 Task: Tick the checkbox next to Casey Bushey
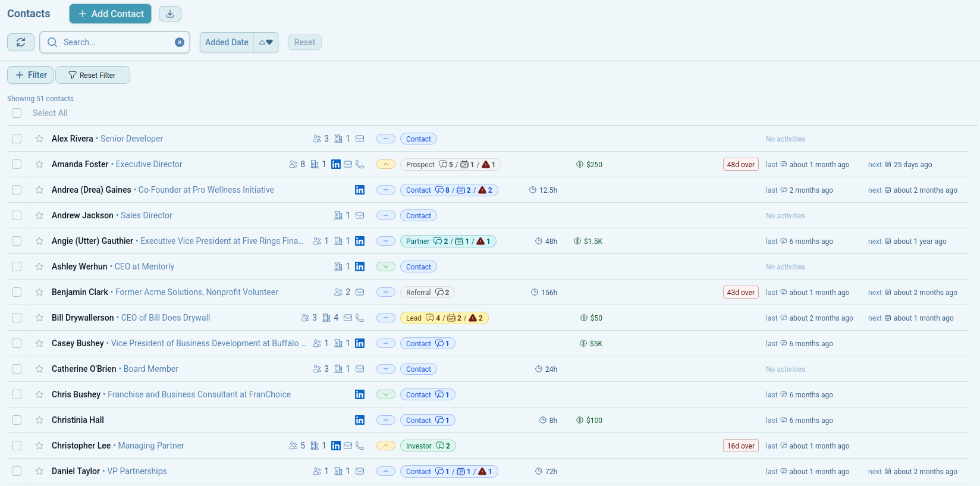[x=17, y=343]
